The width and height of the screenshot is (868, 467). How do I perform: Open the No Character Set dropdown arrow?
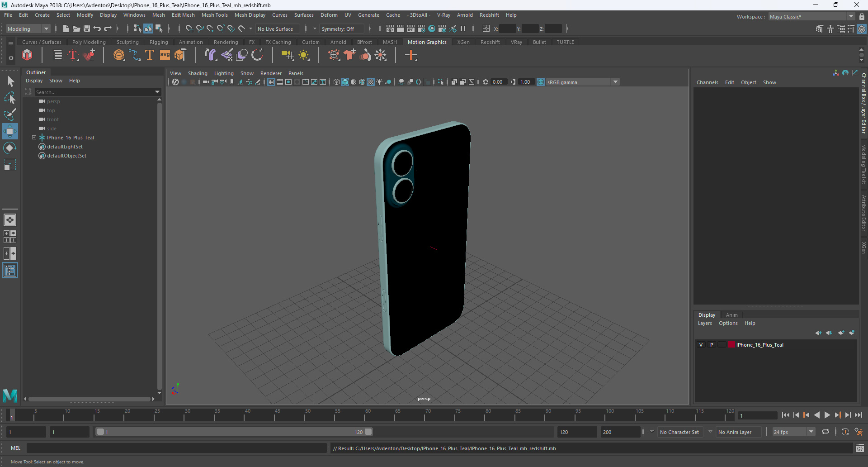click(652, 432)
